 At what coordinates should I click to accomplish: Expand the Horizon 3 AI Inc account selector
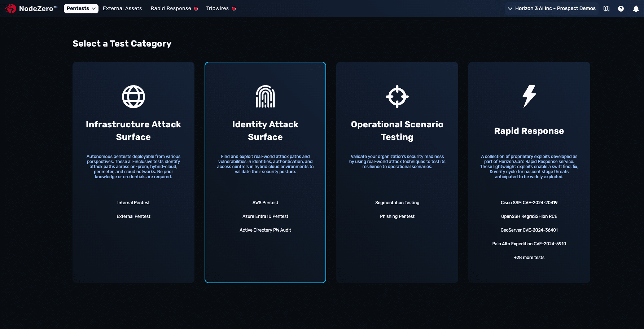[552, 9]
